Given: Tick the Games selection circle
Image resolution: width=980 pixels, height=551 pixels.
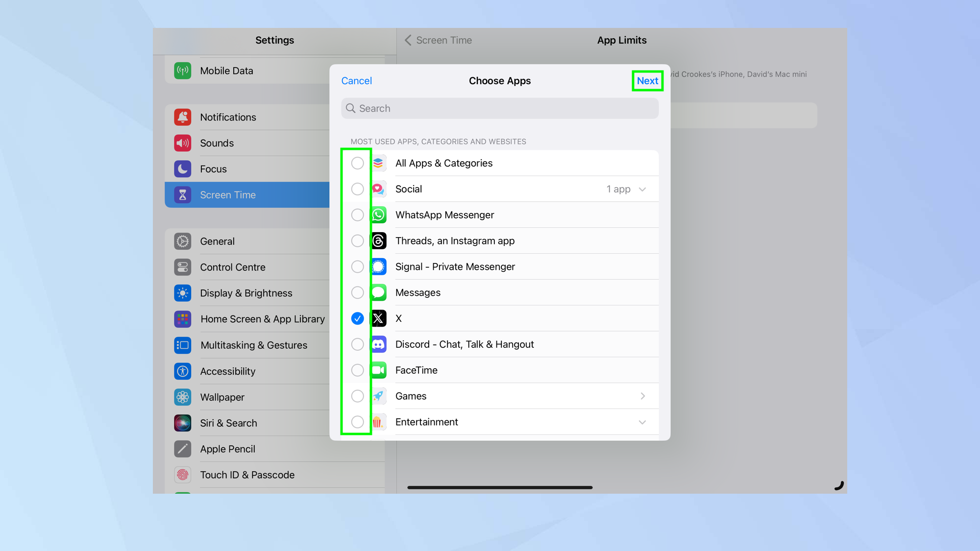Looking at the screenshot, I should [358, 396].
